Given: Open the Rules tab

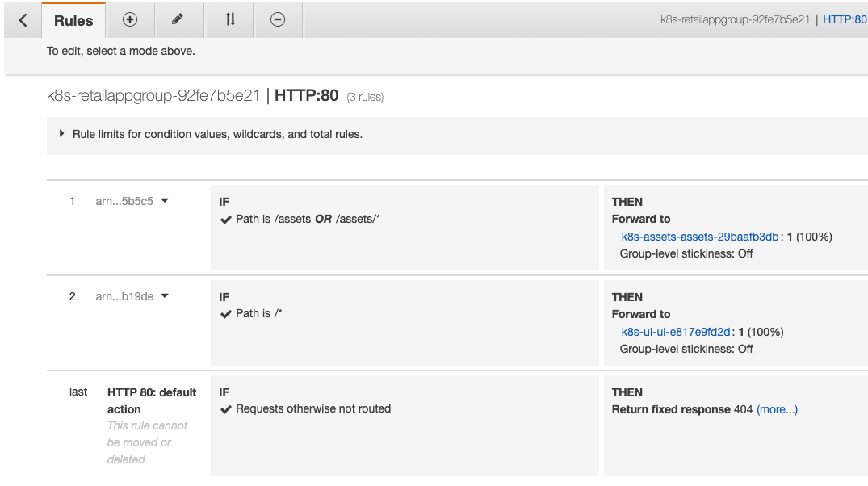Looking at the screenshot, I should point(73,20).
